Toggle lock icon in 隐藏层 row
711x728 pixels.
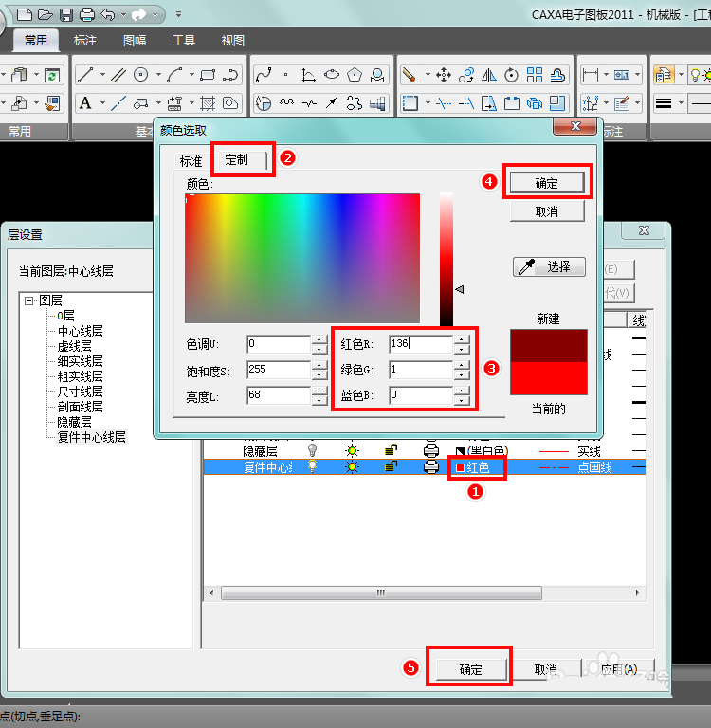391,450
